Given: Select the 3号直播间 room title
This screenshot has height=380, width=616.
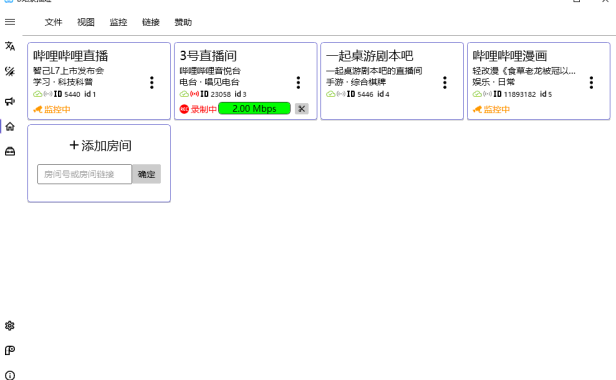Looking at the screenshot, I should 208,56.
